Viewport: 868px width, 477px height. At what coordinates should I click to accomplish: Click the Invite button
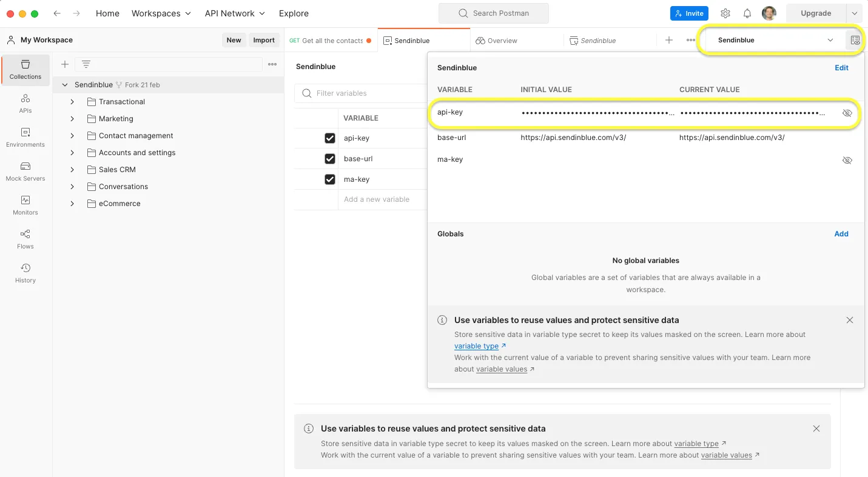coord(689,13)
